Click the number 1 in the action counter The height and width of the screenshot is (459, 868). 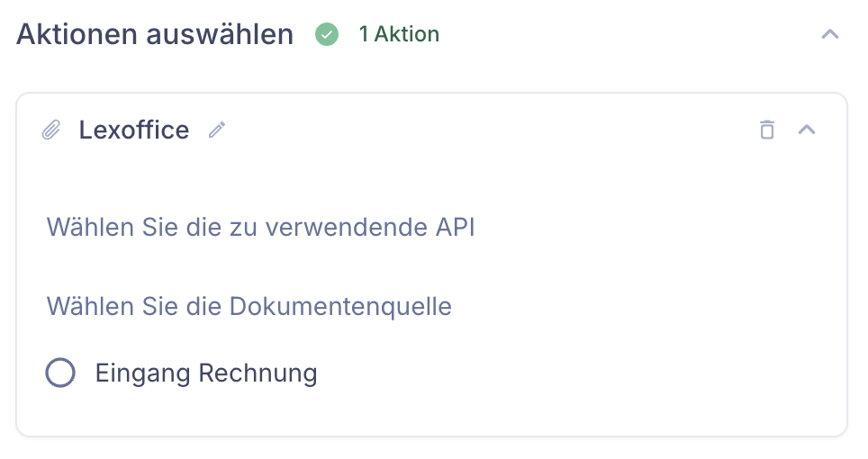click(x=363, y=34)
